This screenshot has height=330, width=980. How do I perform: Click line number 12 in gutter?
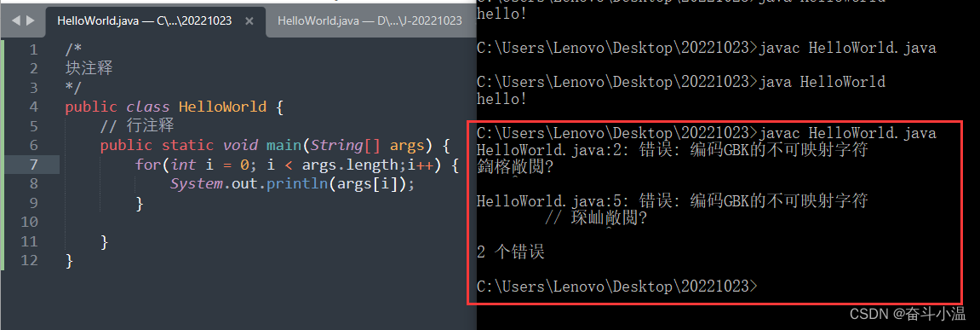[29, 260]
